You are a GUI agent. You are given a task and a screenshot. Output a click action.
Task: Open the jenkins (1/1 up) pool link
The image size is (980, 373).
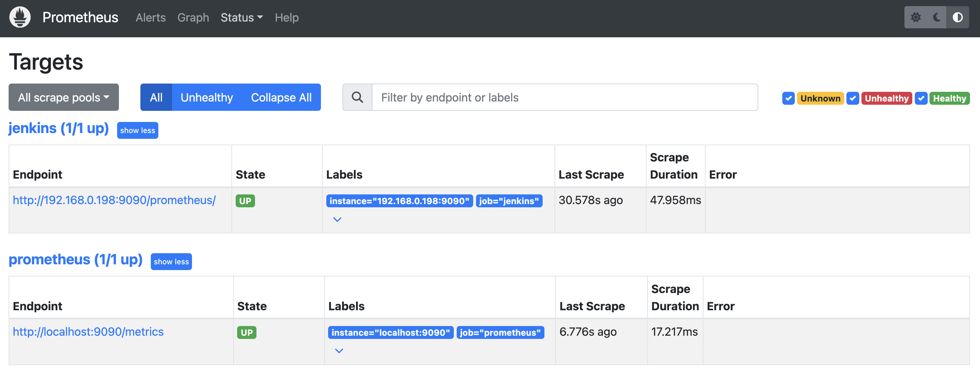point(59,128)
